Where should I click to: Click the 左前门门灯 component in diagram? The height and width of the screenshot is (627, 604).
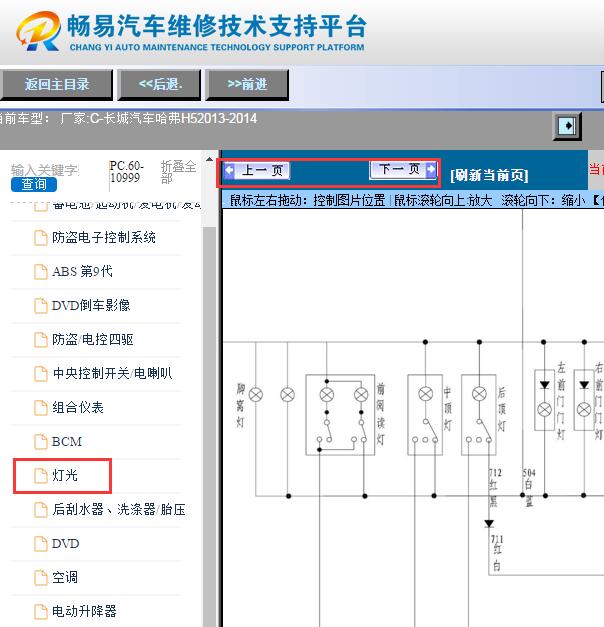pos(544,400)
